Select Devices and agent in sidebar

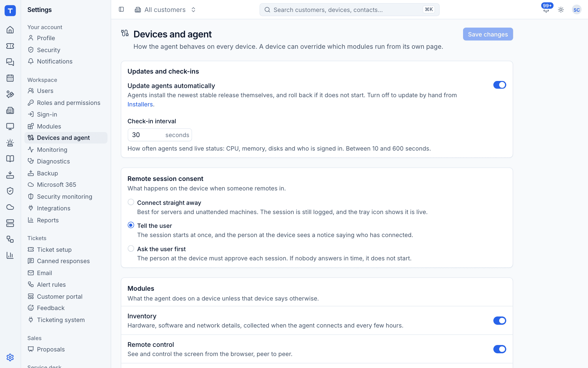(66, 138)
